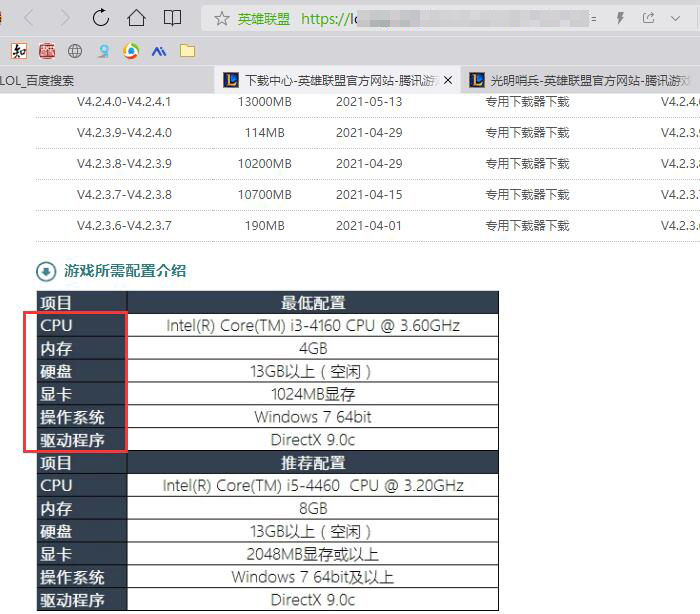Click the browser back arrow
This screenshot has height=614, width=700.
point(29,18)
